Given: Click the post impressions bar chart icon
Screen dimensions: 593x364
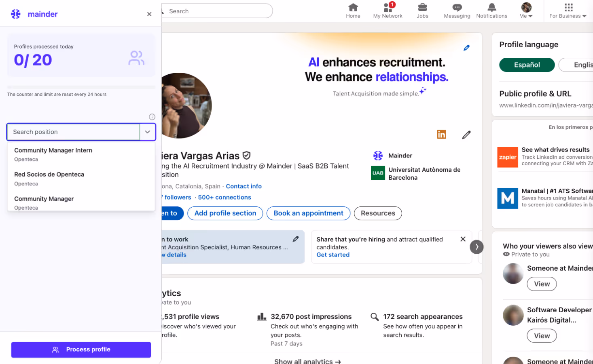Looking at the screenshot, I should coord(262,317).
